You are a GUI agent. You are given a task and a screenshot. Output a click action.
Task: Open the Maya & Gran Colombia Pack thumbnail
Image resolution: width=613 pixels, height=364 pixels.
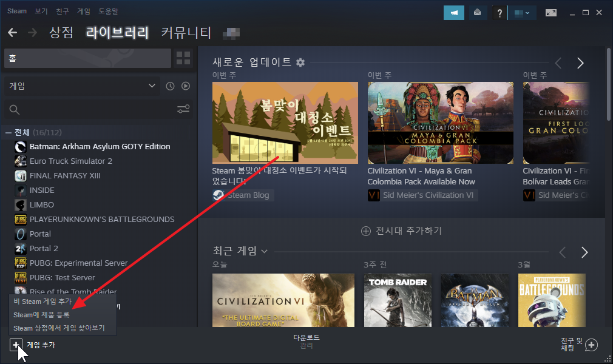(440, 123)
